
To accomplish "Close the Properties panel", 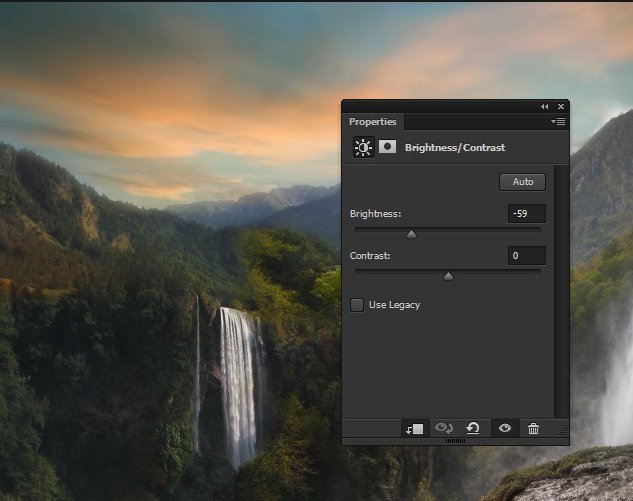I will pyautogui.click(x=561, y=107).
